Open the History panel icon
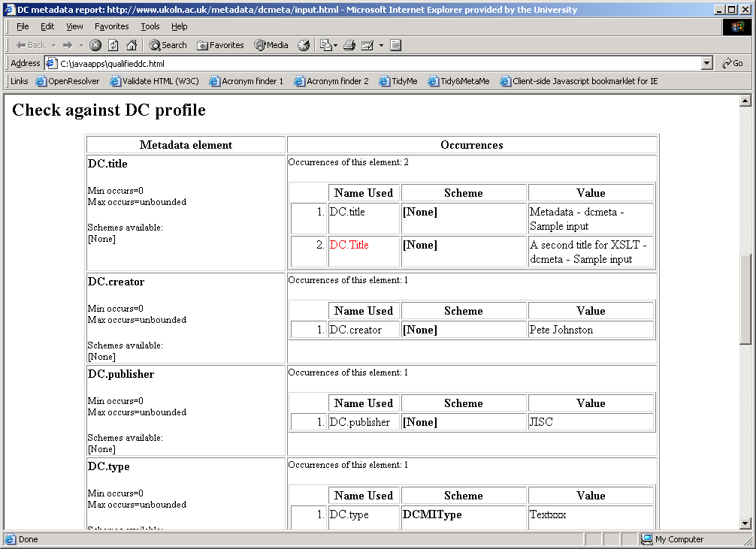Viewport: 756px width, 549px height. point(304,44)
